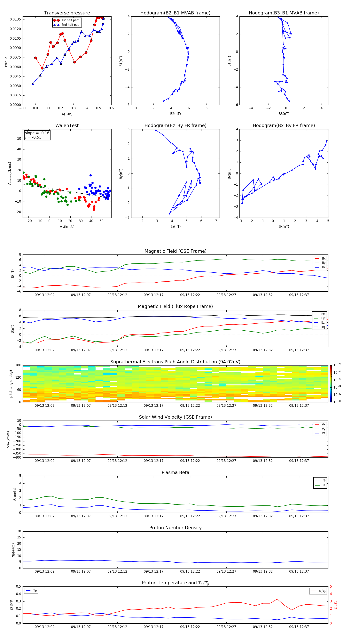
Task: Click the 'A(T·m)' x-axis label
Action: pyautogui.click(x=67, y=114)
